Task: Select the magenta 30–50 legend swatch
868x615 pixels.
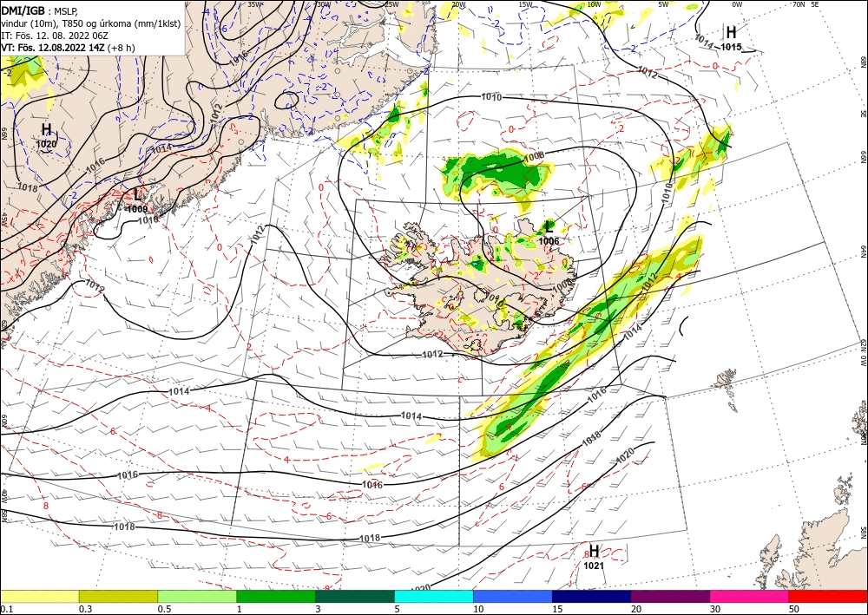Action: point(750,596)
